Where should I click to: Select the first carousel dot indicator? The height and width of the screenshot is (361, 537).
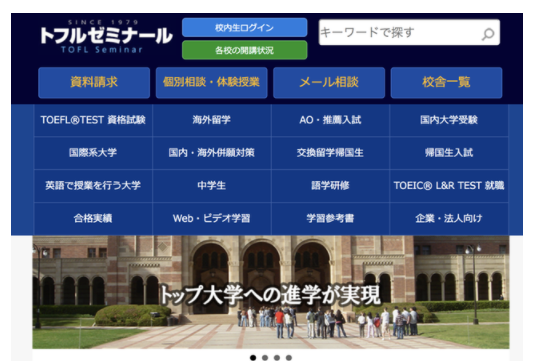tap(253, 357)
